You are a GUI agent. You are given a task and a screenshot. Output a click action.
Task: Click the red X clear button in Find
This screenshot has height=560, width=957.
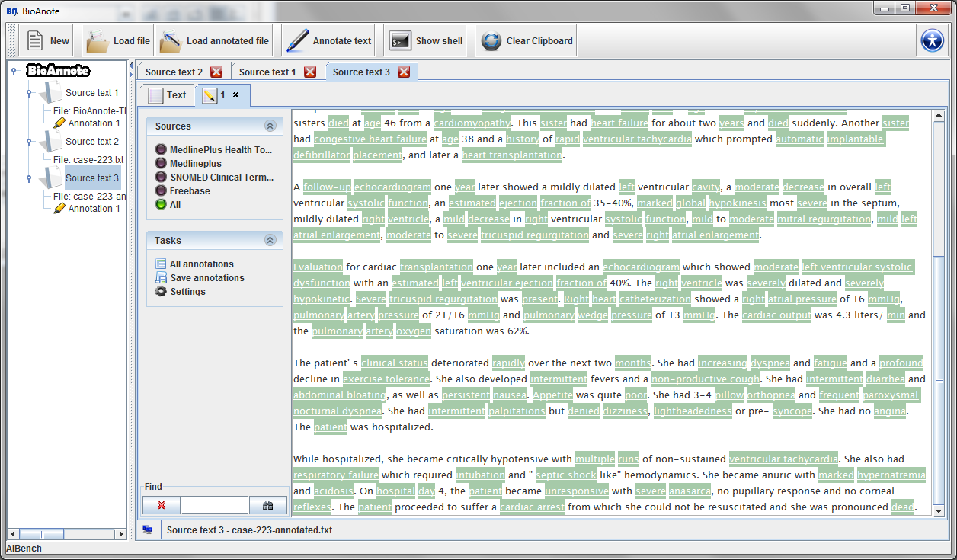coord(162,505)
